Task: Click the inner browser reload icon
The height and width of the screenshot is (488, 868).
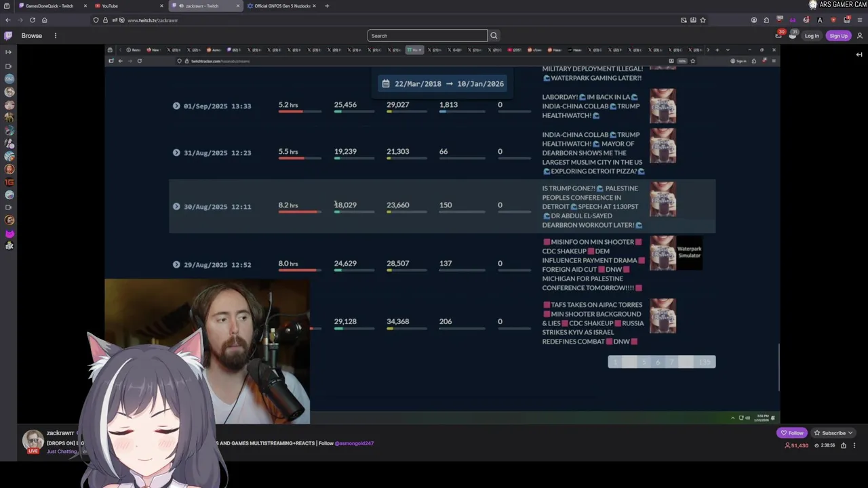Action: click(x=140, y=61)
